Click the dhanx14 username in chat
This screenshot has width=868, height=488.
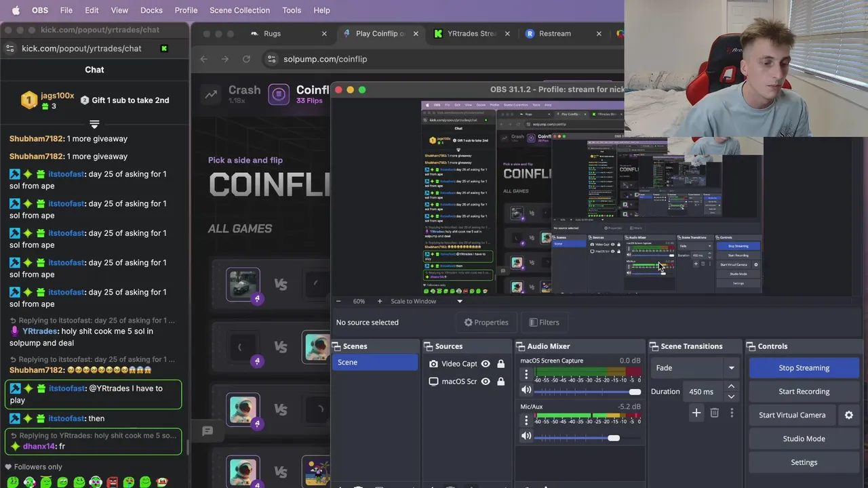pos(39,446)
